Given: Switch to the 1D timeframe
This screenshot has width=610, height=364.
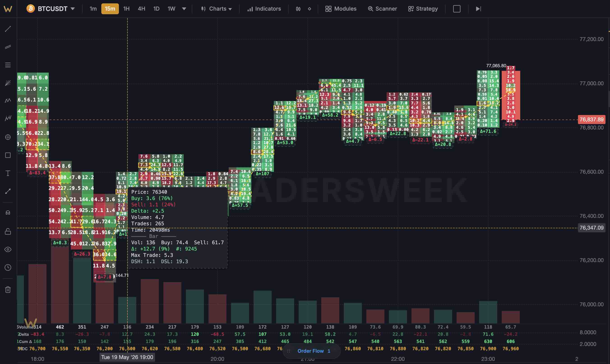Looking at the screenshot, I should point(157,9).
